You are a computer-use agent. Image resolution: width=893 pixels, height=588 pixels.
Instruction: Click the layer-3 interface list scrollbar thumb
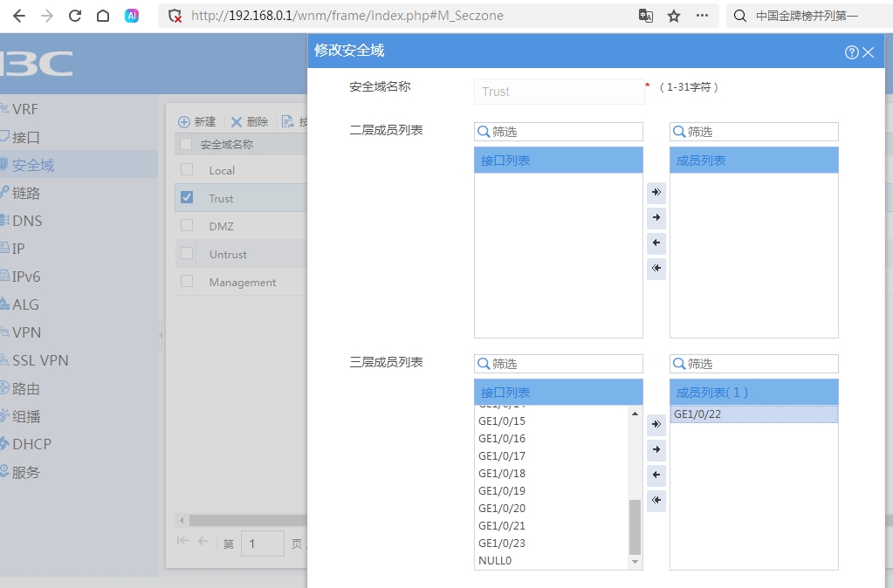pos(635,527)
